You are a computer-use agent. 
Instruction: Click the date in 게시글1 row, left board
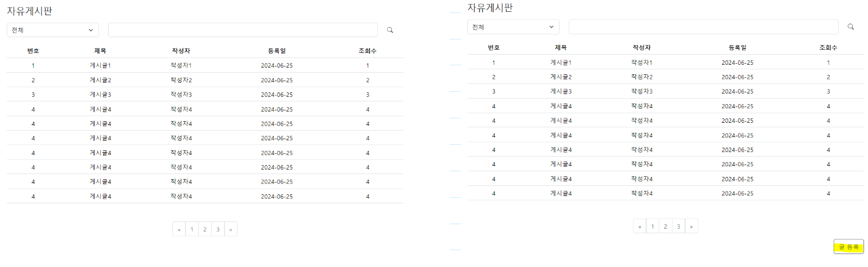277,65
